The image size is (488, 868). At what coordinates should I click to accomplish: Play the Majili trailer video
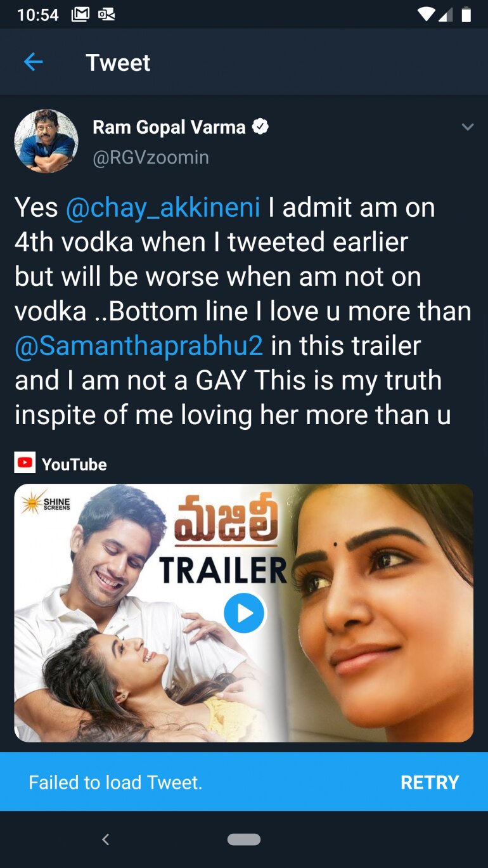pos(244,613)
